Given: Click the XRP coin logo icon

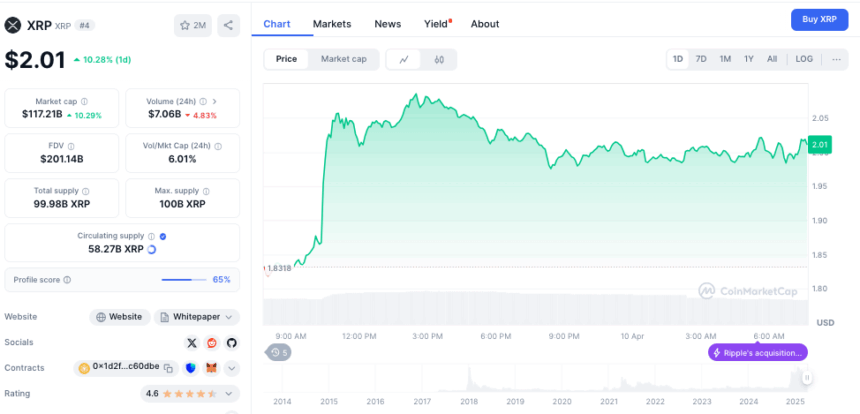Looking at the screenshot, I should point(13,25).
